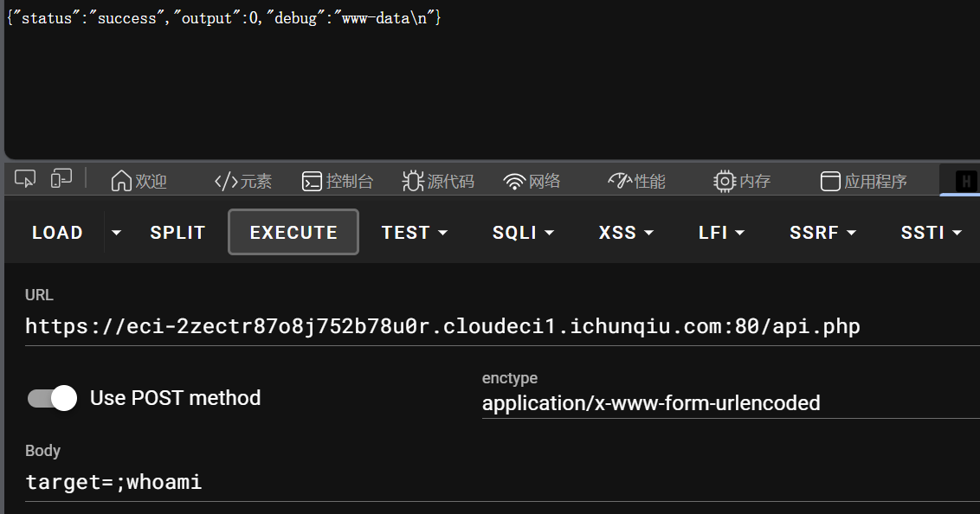Open the LFI dropdown menu

click(x=721, y=233)
